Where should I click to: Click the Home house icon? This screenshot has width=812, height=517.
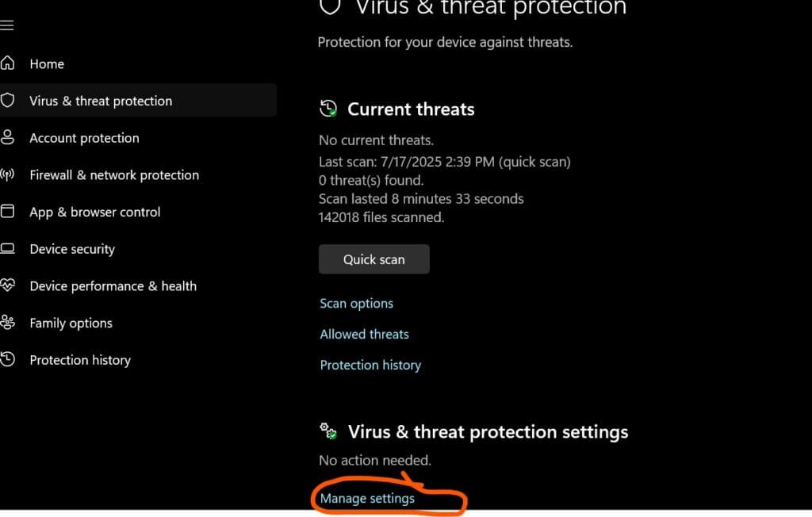coord(7,63)
